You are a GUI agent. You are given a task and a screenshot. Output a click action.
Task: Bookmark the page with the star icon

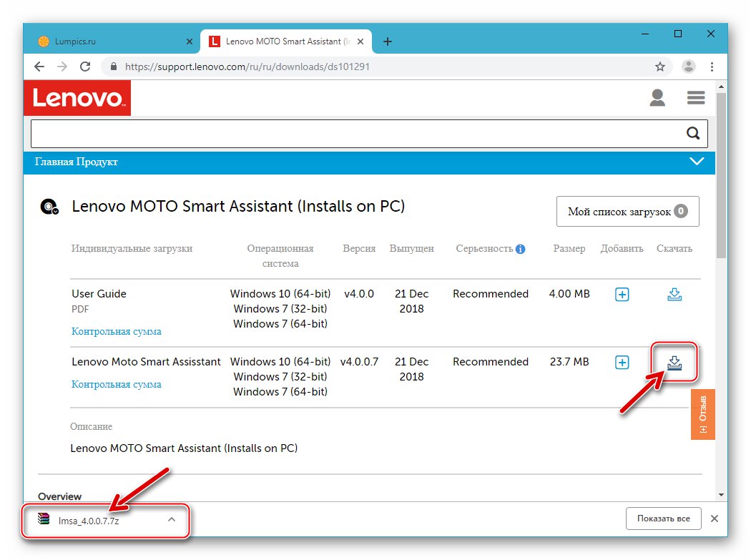(x=659, y=66)
